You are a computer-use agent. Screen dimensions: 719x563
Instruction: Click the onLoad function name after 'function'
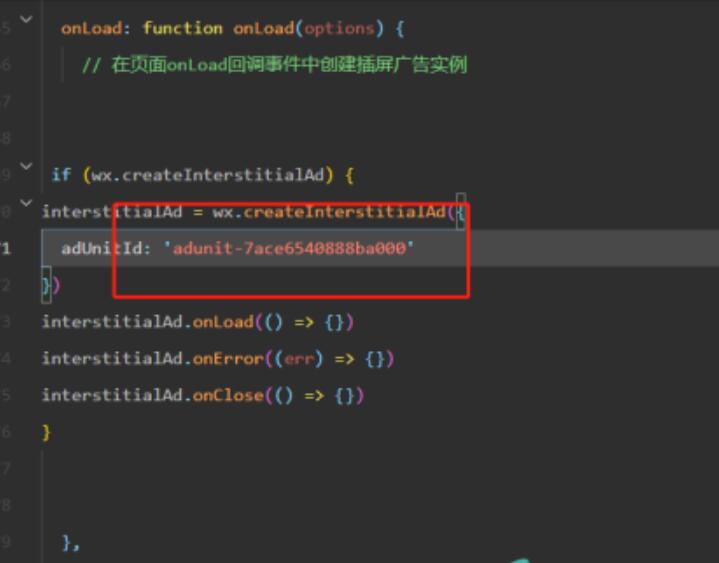coord(262,28)
